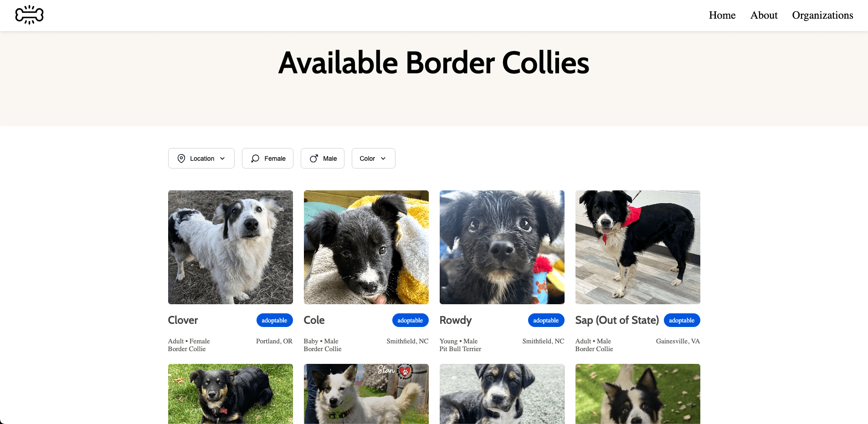868x424 pixels.
Task: Go to the Home page
Action: pos(722,15)
